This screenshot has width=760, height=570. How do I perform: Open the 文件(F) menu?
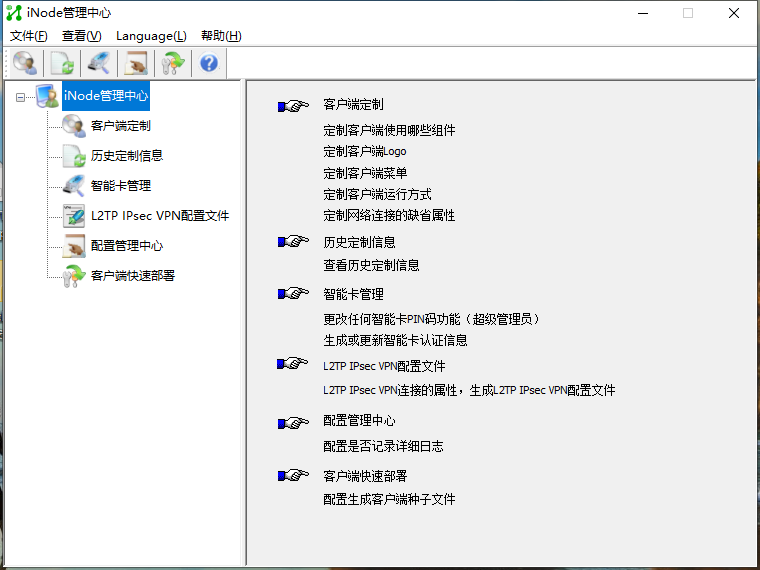[x=29, y=36]
